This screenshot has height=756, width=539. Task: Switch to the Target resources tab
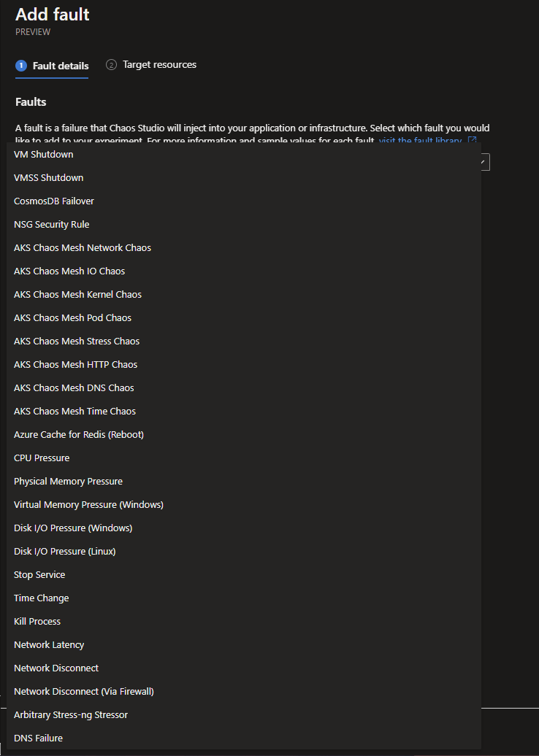(159, 65)
